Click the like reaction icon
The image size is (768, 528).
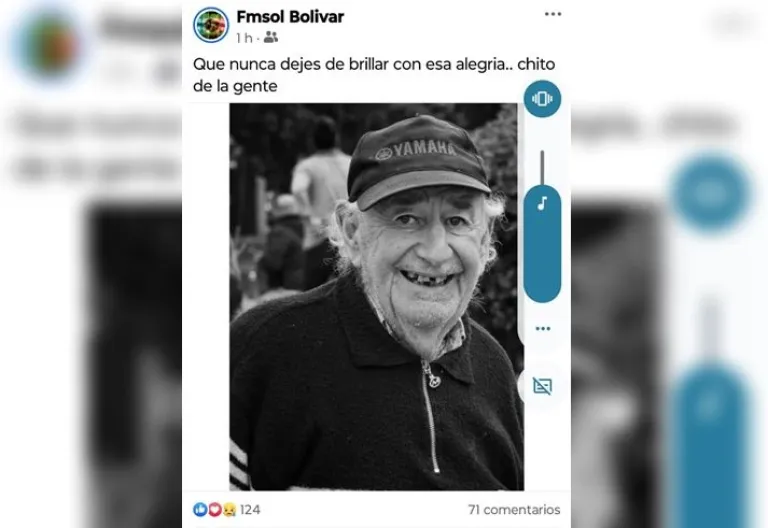pos(200,509)
